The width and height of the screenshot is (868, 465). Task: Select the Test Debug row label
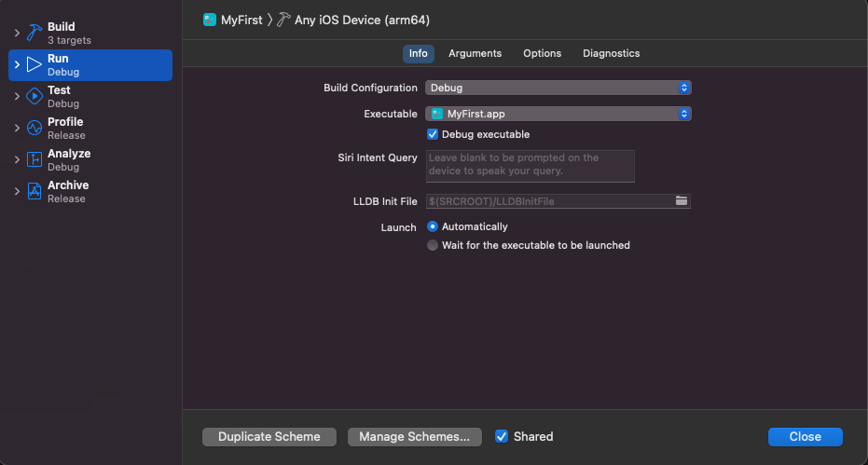click(63, 96)
